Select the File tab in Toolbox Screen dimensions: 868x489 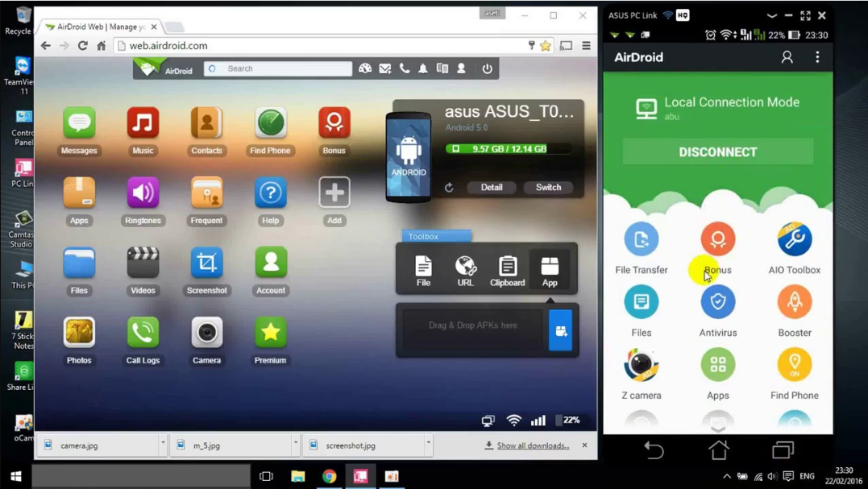(423, 269)
